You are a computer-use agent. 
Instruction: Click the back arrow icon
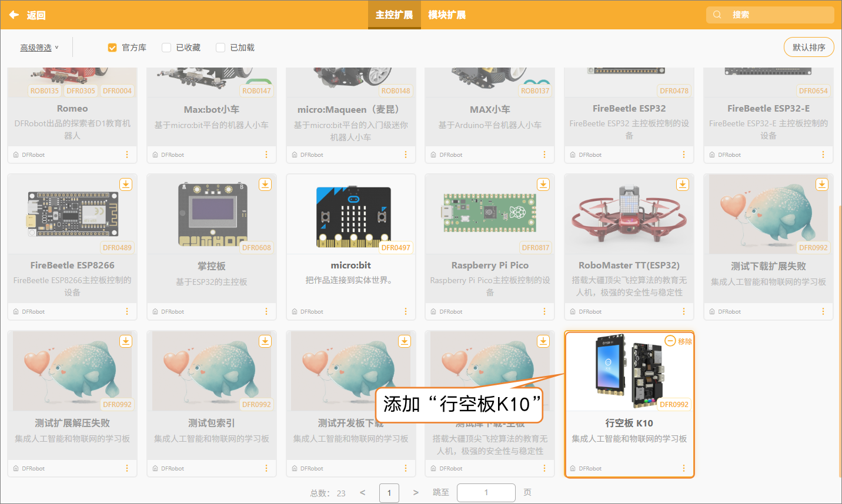(14, 15)
